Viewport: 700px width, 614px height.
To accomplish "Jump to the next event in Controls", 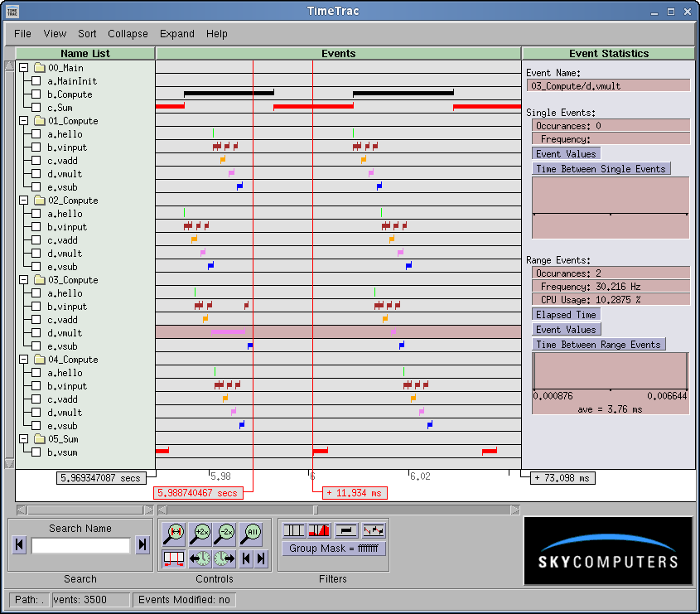I will click(x=261, y=558).
